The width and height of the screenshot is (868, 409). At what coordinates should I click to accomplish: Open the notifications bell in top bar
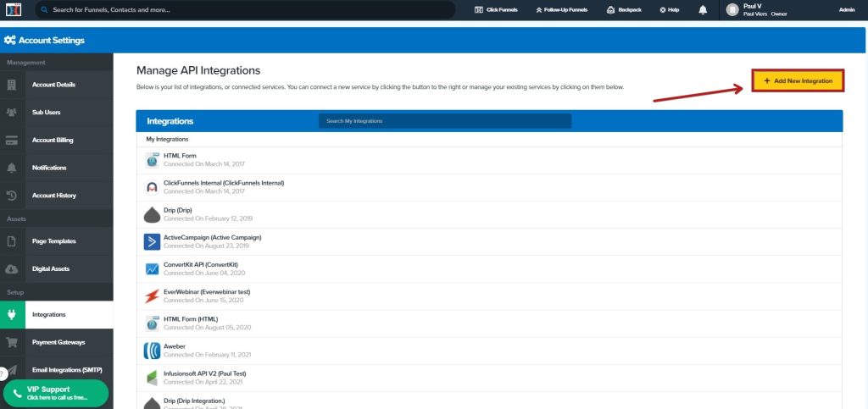[x=703, y=10]
